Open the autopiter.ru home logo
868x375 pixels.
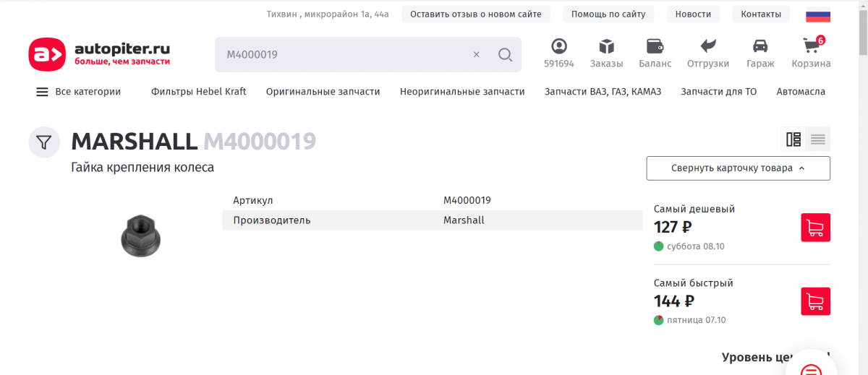[x=99, y=54]
